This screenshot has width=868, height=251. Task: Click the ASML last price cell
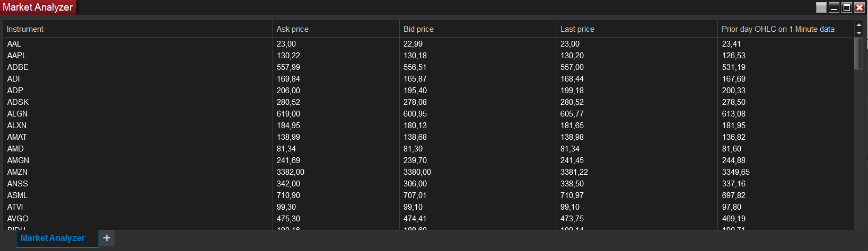[572, 195]
